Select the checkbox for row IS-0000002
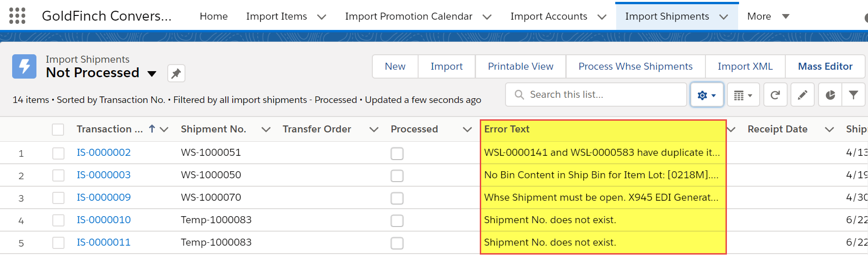Screen dimensions: 868x255 [x=58, y=153]
